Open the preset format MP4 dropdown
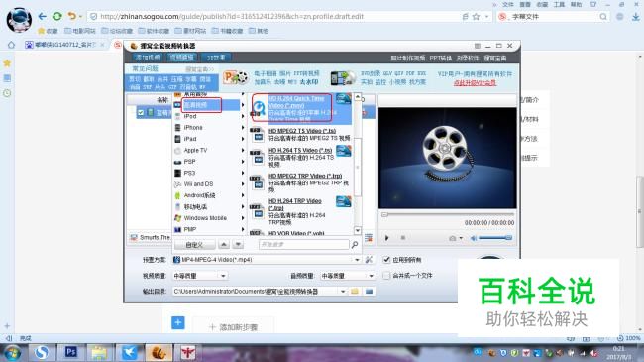The height and width of the screenshot is (362, 644). [357, 260]
